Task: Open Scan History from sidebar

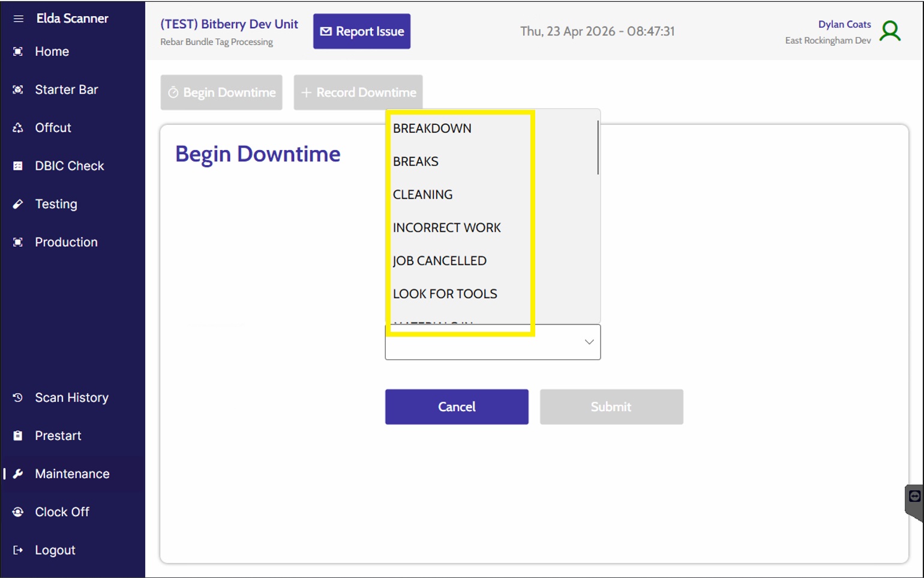Action: [73, 397]
